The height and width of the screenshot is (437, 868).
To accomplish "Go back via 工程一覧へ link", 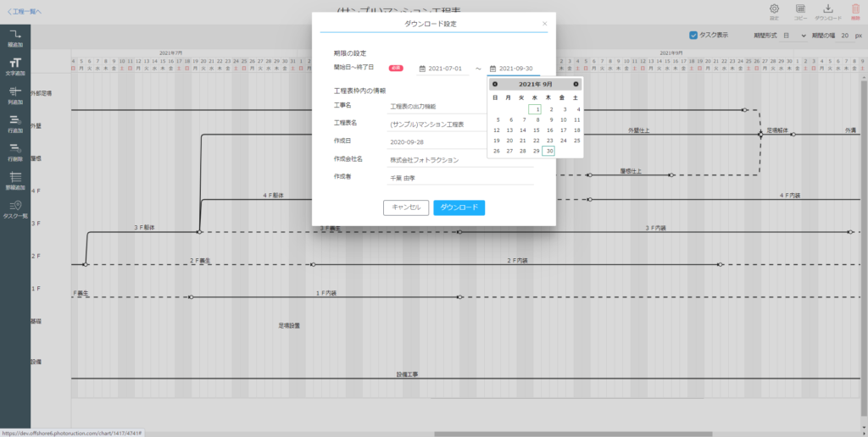I will click(24, 11).
